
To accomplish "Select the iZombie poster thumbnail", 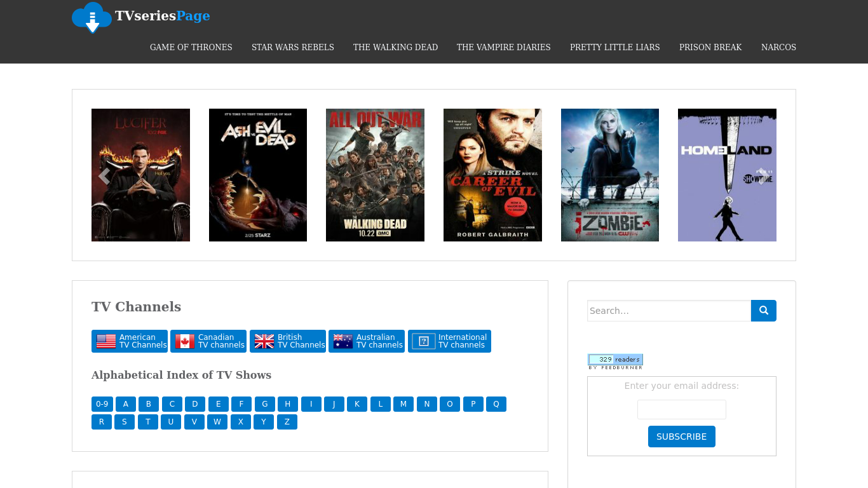I will [x=609, y=175].
